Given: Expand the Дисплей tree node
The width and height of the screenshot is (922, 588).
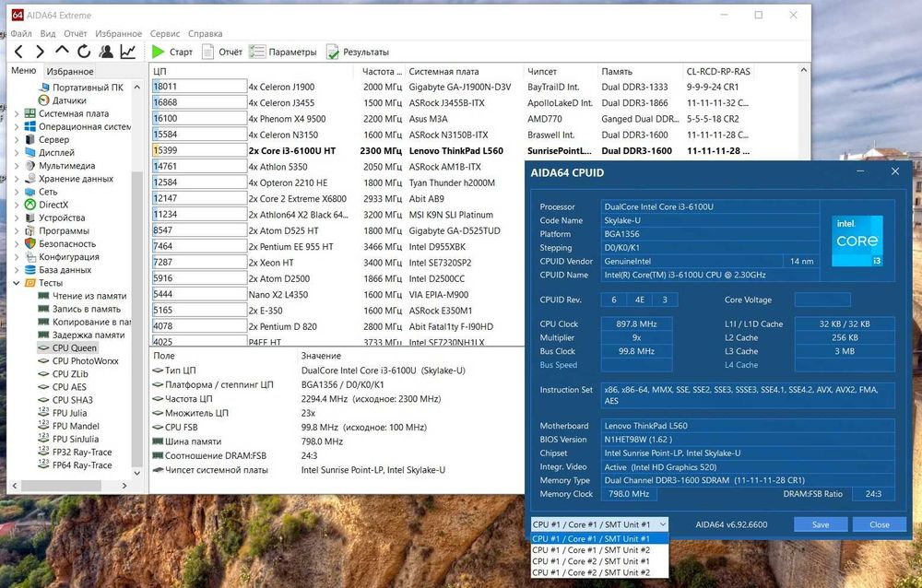Looking at the screenshot, I should click(17, 152).
